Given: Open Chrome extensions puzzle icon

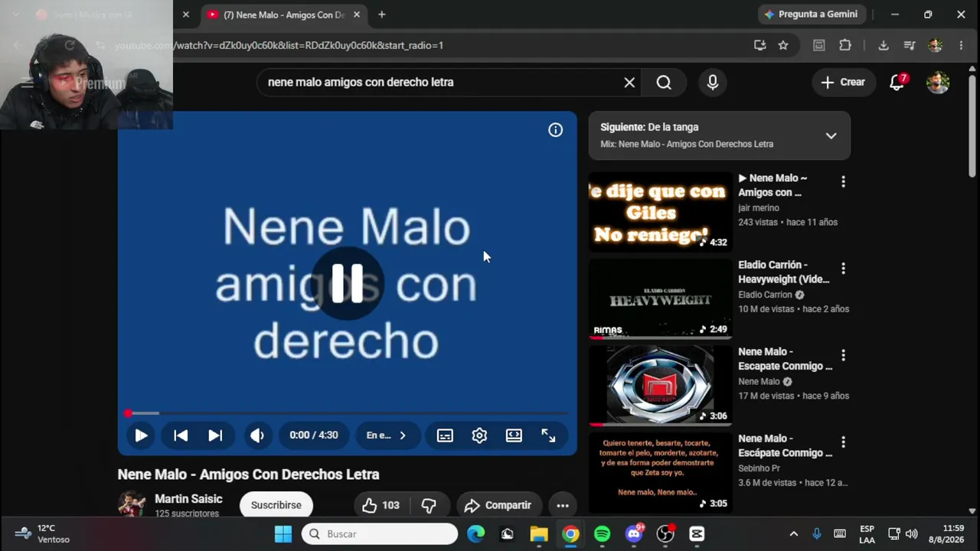Looking at the screenshot, I should [845, 45].
